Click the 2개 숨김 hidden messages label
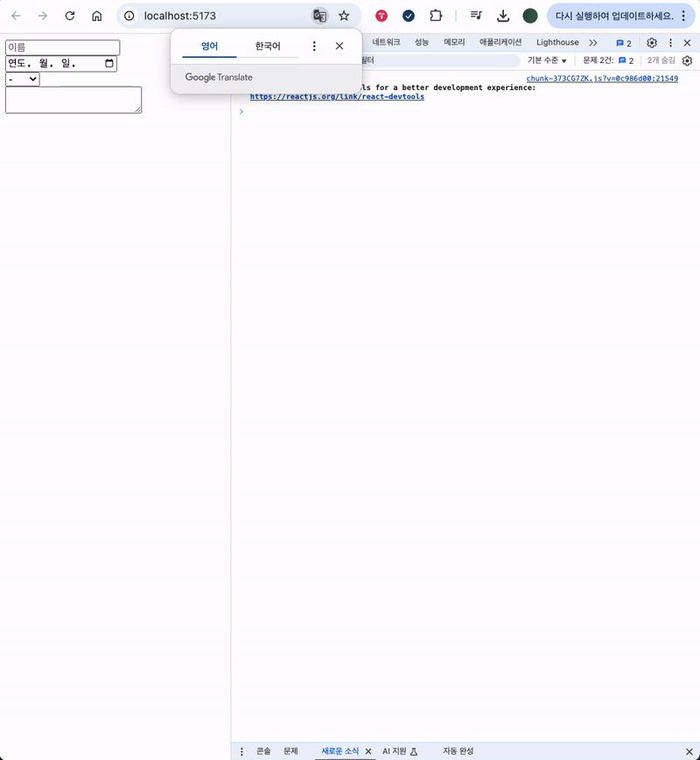 (x=661, y=60)
